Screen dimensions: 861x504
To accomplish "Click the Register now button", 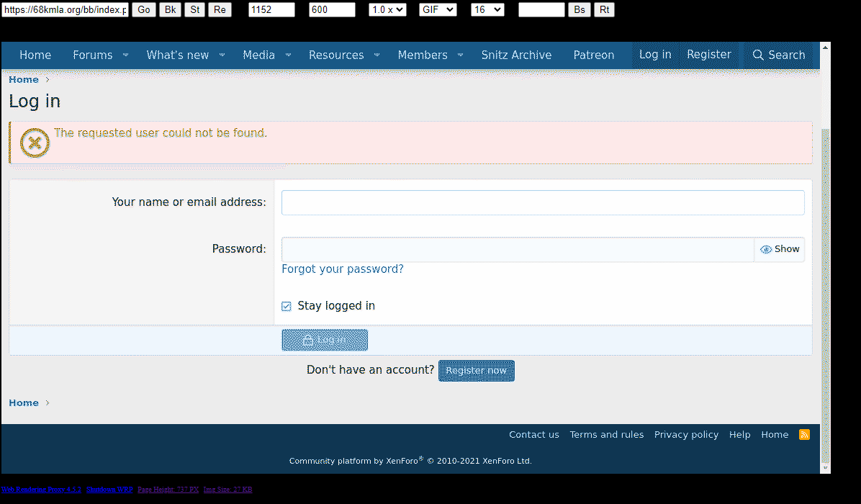I will pyautogui.click(x=476, y=371).
